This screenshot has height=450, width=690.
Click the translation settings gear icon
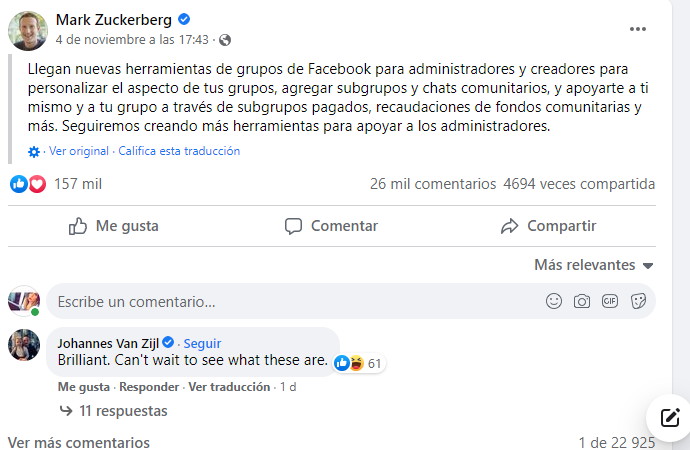click(x=34, y=152)
